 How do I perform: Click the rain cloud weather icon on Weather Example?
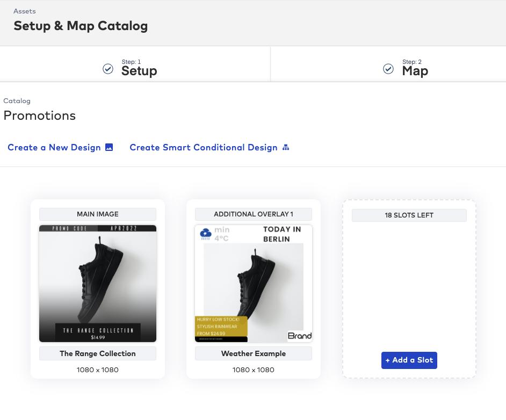[x=205, y=234]
